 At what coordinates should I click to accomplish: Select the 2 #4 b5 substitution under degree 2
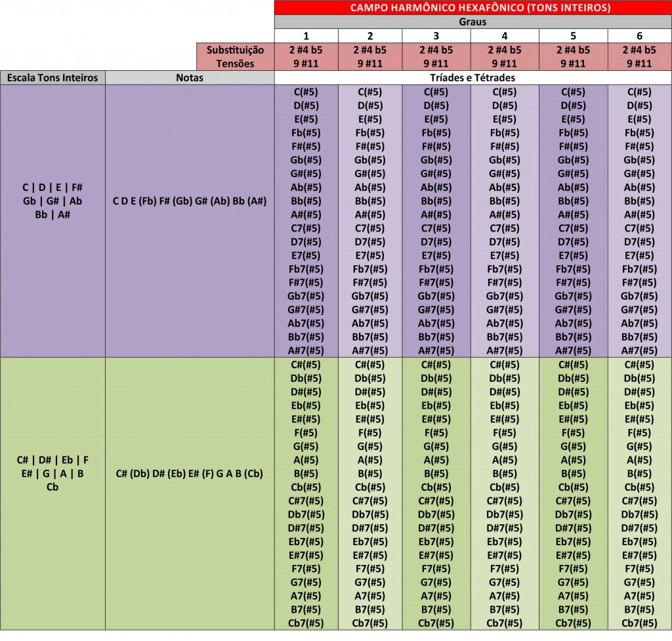pyautogui.click(x=370, y=50)
